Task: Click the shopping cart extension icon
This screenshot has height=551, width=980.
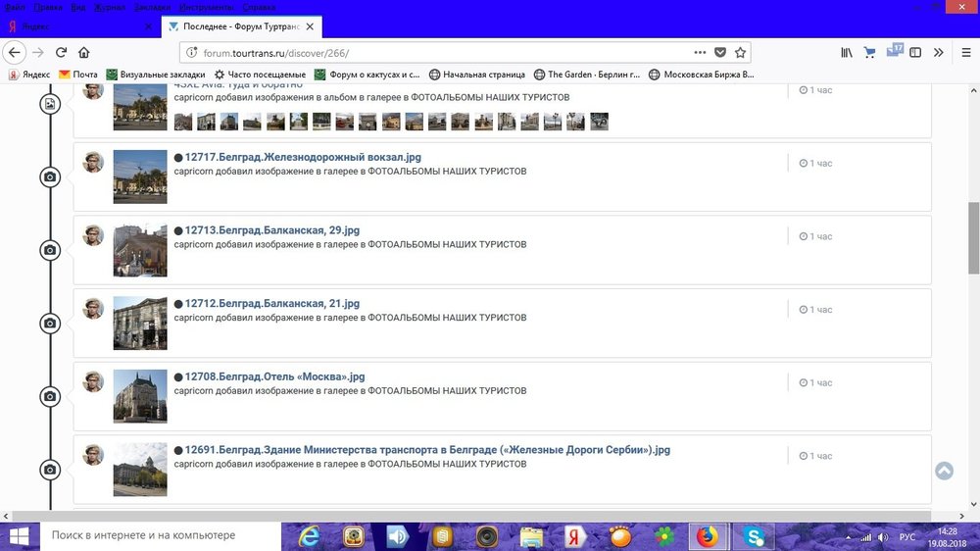Action: [869, 53]
